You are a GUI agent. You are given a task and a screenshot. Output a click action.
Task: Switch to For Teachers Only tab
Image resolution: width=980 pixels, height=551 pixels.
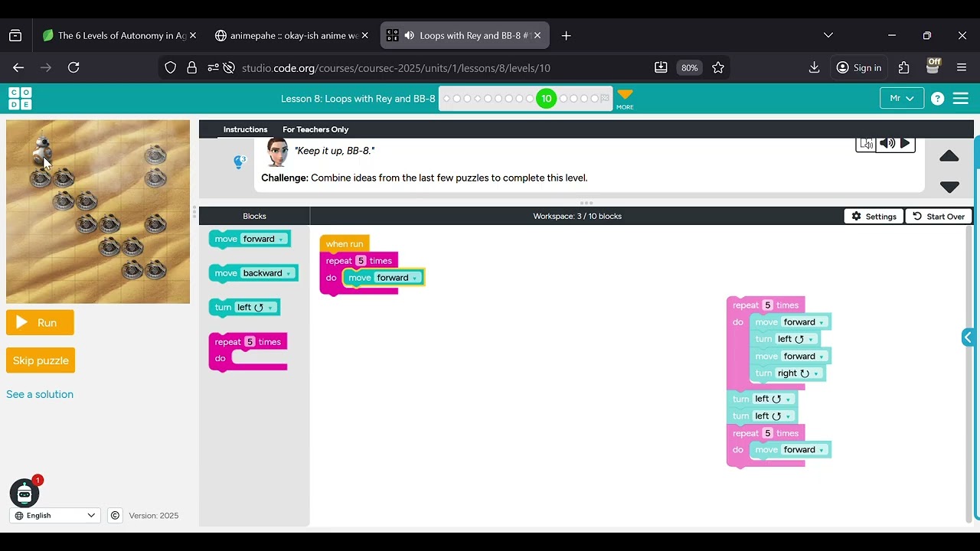(x=315, y=129)
